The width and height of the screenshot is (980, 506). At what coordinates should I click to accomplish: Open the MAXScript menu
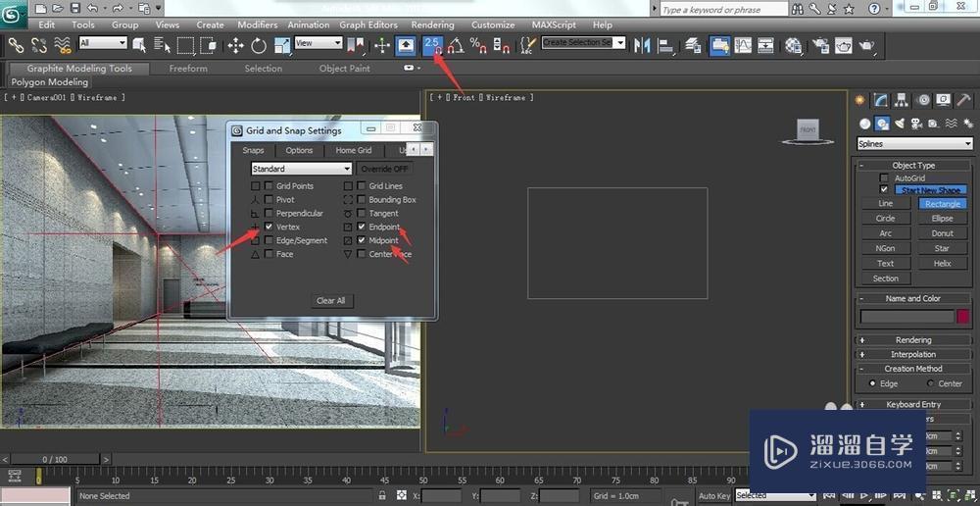[x=555, y=25]
